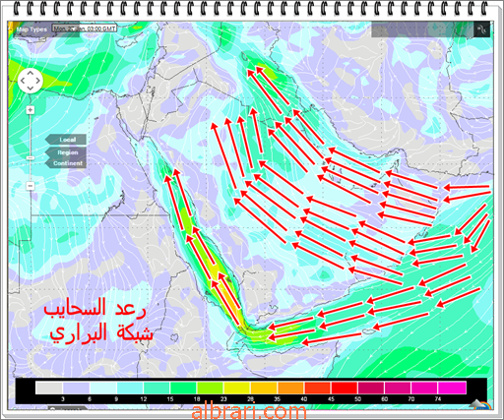Zoom out with the minus button
The width and height of the screenshot is (504, 420).
pyautogui.click(x=31, y=186)
